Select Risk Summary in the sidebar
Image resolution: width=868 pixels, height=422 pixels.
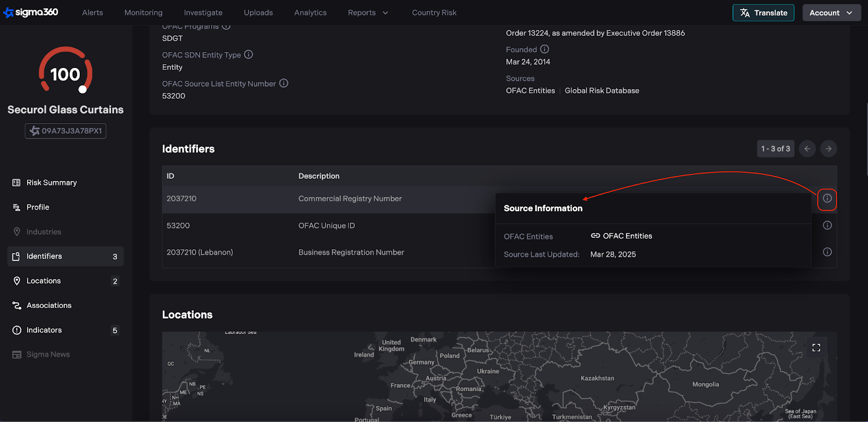tap(52, 182)
